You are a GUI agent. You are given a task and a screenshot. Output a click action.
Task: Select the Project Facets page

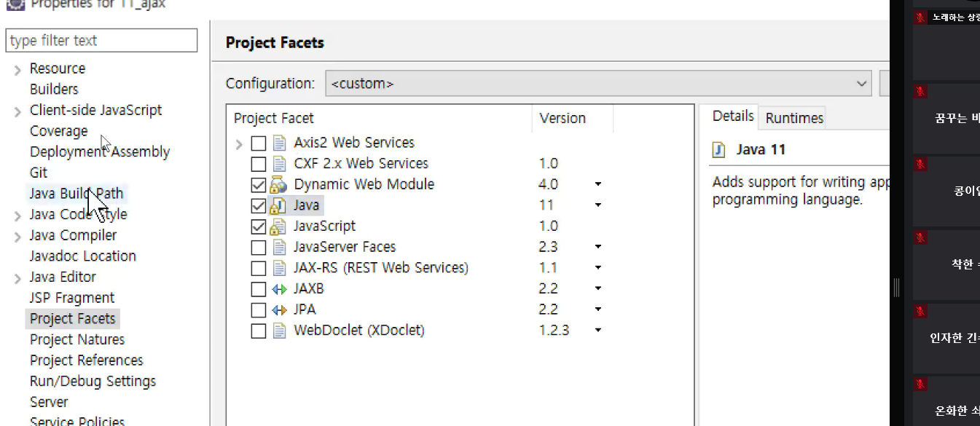(x=72, y=319)
